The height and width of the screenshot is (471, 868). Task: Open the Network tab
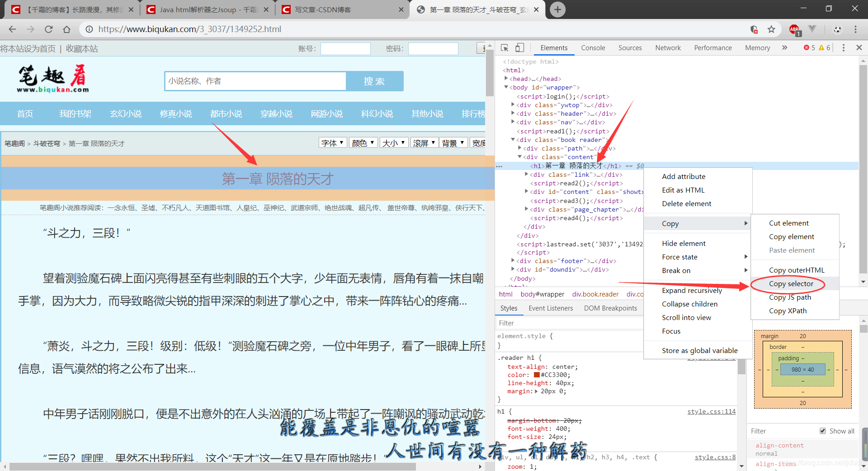click(668, 47)
